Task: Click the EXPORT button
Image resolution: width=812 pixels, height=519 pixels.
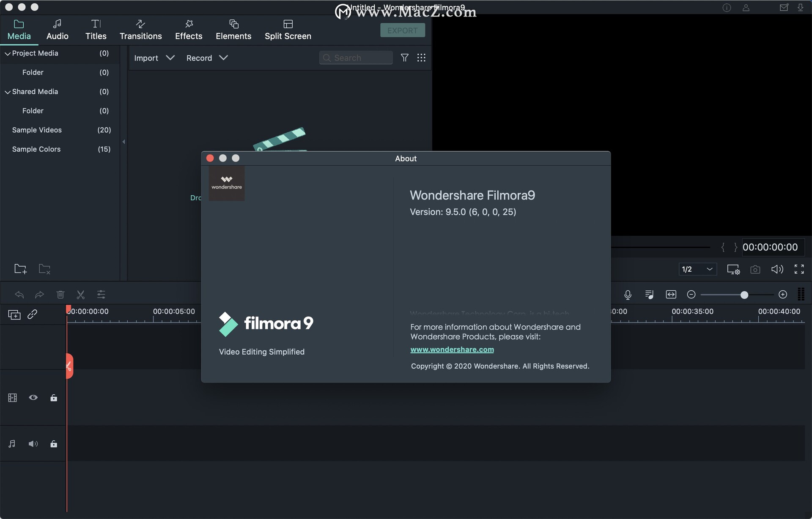Action: tap(403, 30)
